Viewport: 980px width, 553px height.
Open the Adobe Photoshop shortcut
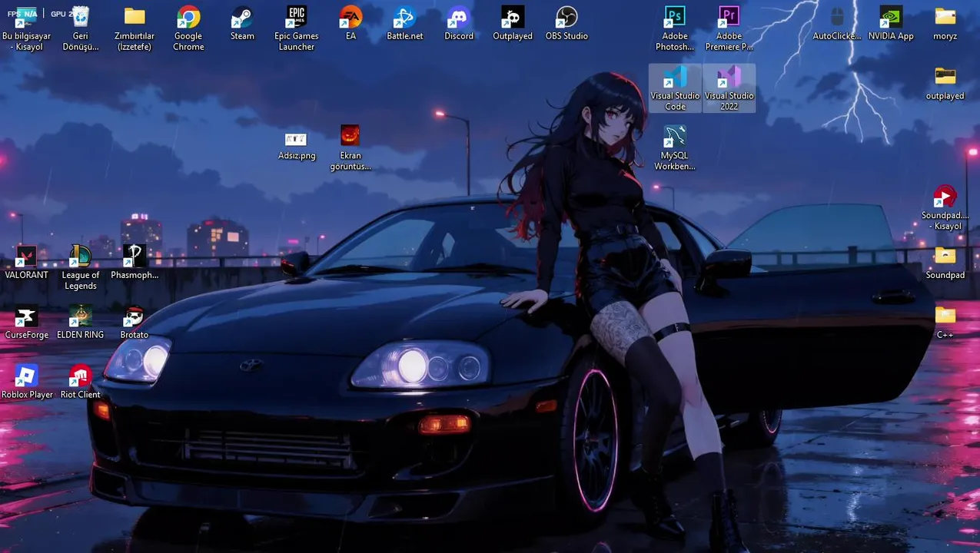(x=675, y=28)
